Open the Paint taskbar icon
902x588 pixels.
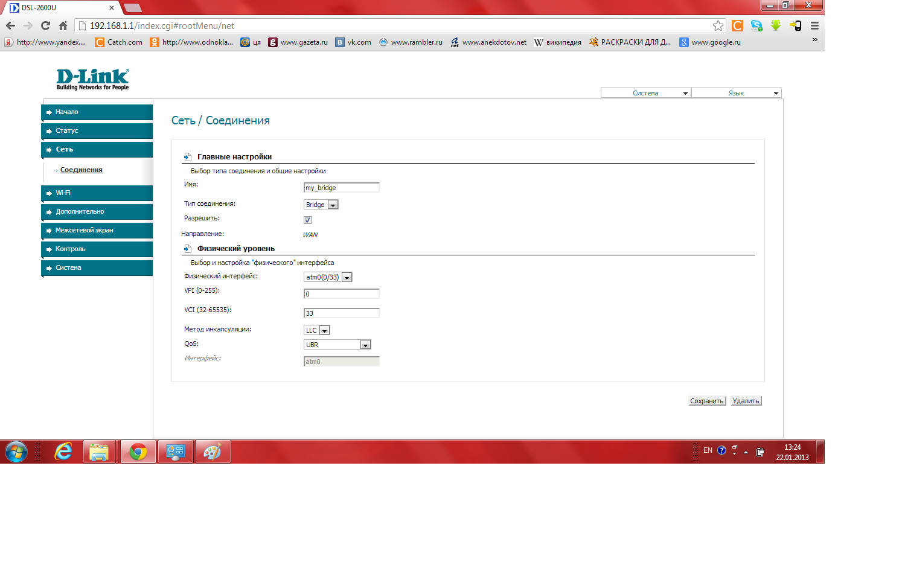tap(213, 452)
